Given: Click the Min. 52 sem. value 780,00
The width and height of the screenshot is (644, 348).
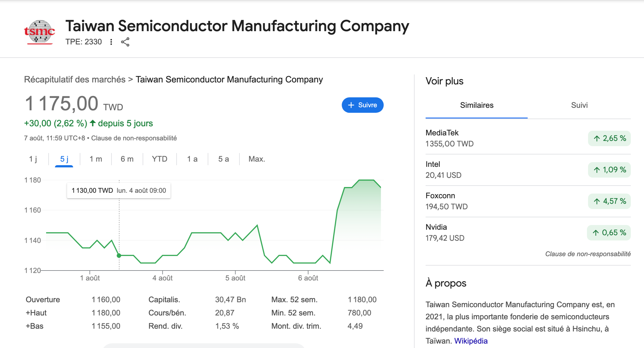Looking at the screenshot, I should (x=359, y=313).
